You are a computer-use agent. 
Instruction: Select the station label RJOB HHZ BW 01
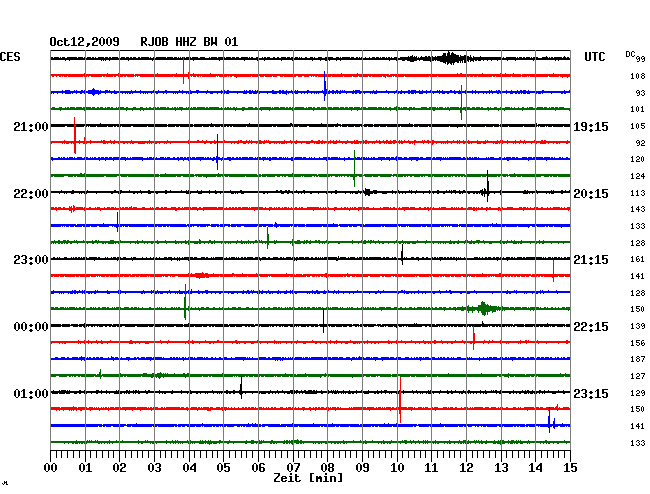pos(189,42)
